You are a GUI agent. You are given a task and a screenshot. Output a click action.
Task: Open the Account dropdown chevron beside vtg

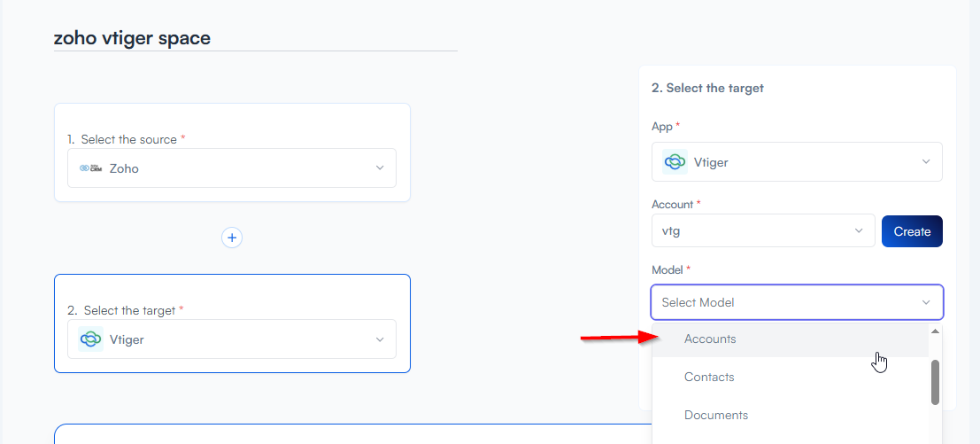pyautogui.click(x=859, y=231)
